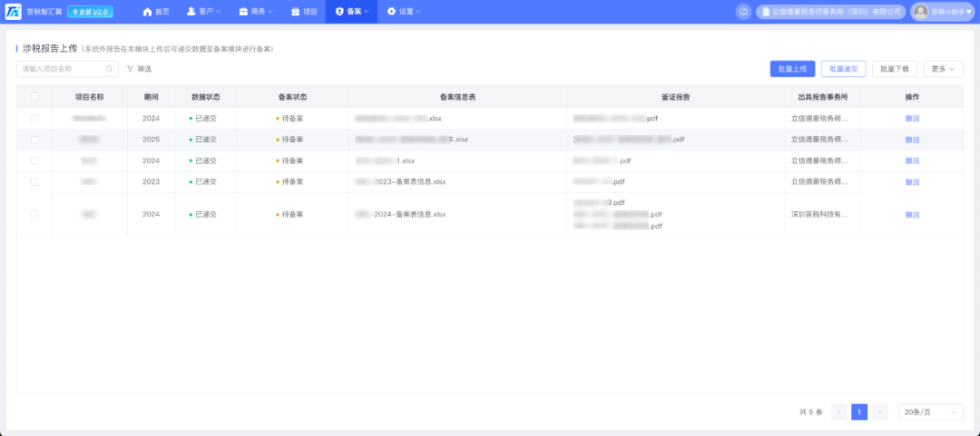Select page 1 in the pagination
The width and height of the screenshot is (980, 436).
pyautogui.click(x=859, y=412)
